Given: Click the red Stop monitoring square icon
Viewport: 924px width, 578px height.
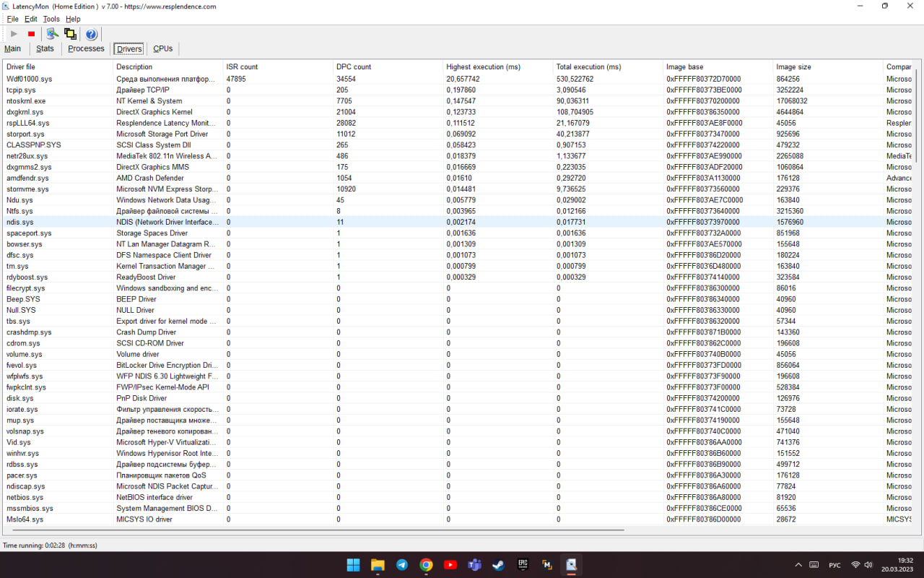Looking at the screenshot, I should pos(31,34).
